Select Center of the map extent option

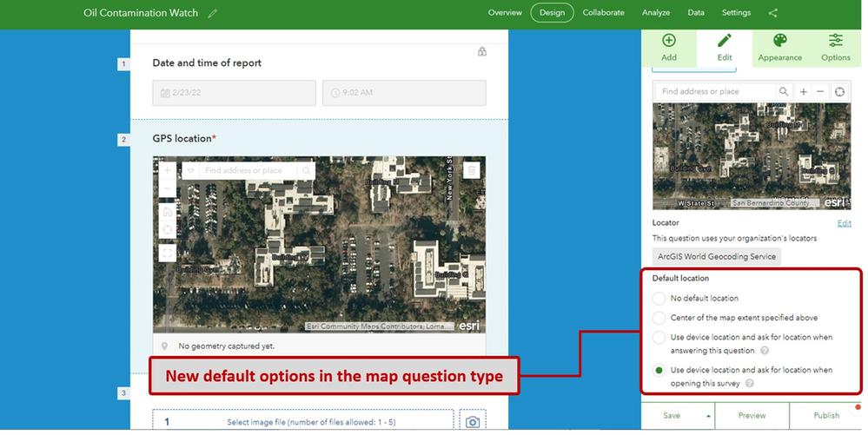(659, 318)
